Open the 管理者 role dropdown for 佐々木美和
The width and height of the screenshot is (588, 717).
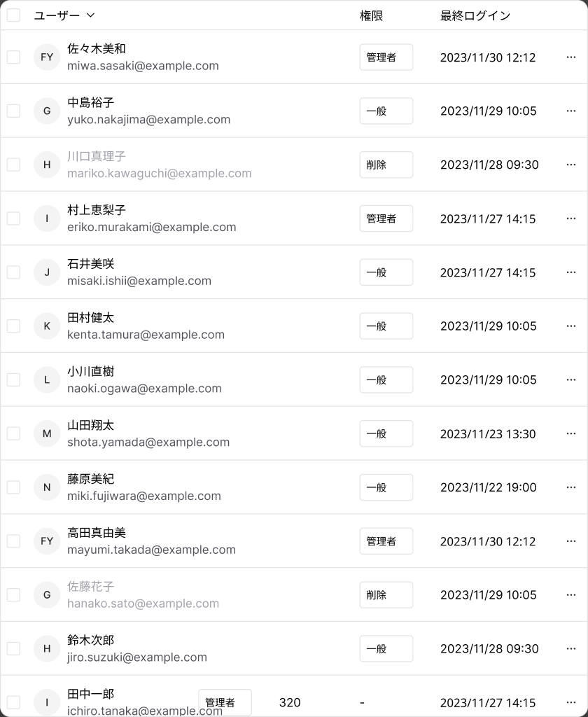386,57
